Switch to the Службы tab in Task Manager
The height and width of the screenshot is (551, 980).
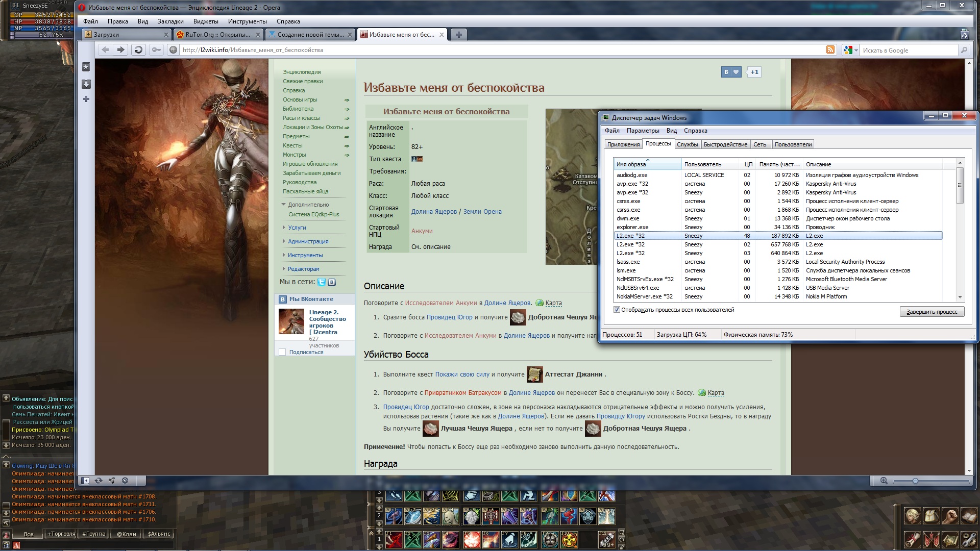pos(687,144)
